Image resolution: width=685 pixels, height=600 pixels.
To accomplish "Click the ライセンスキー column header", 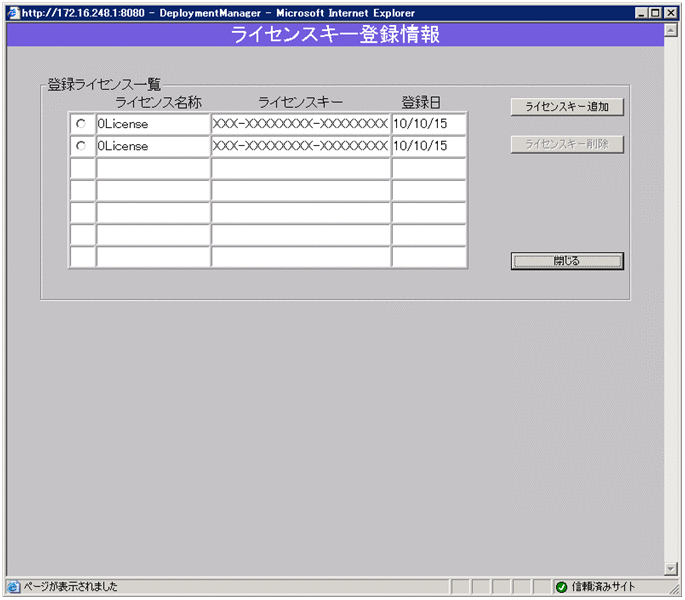I will 301,102.
